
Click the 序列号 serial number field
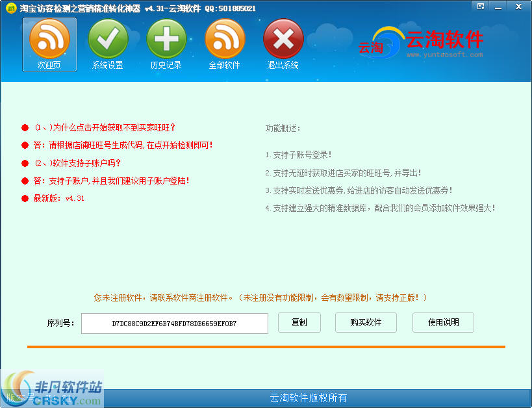tap(175, 324)
